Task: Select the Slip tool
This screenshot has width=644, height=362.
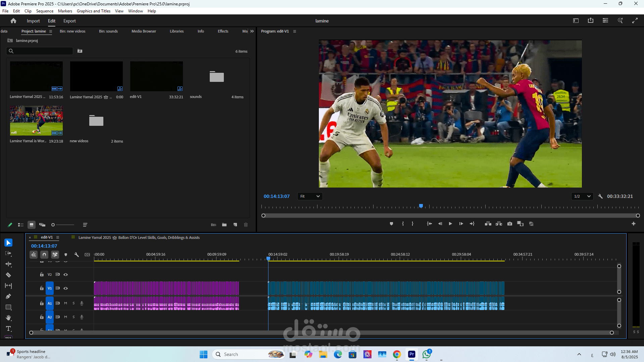Action: tap(8, 286)
